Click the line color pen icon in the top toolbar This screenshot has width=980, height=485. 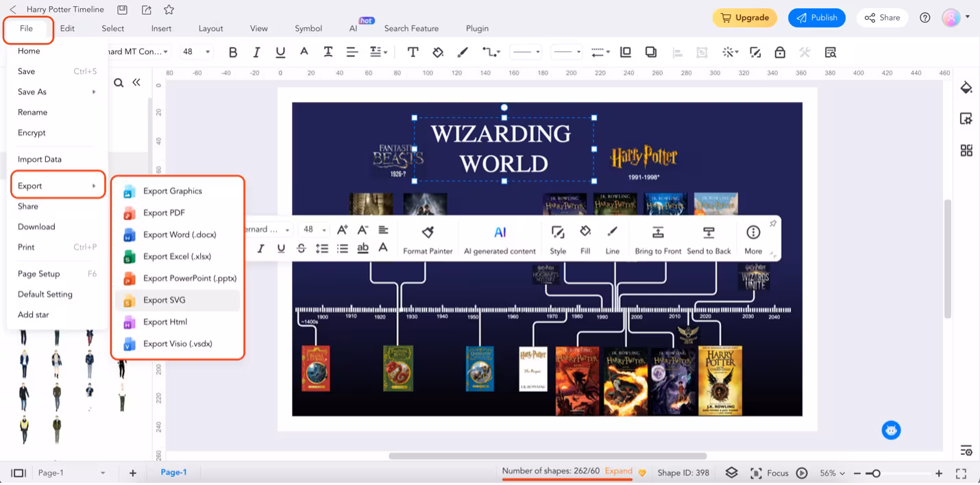(x=463, y=52)
